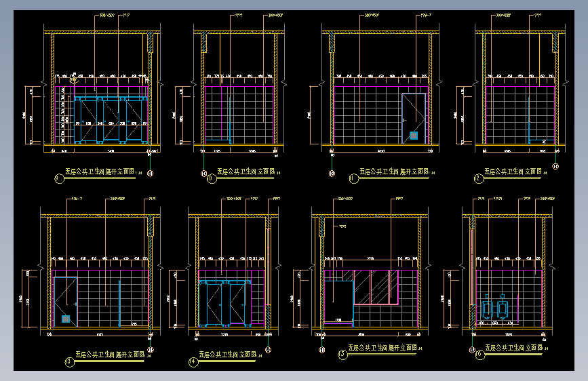Click the number 15 drawing bubble
588x381 pixels.
tap(342, 355)
